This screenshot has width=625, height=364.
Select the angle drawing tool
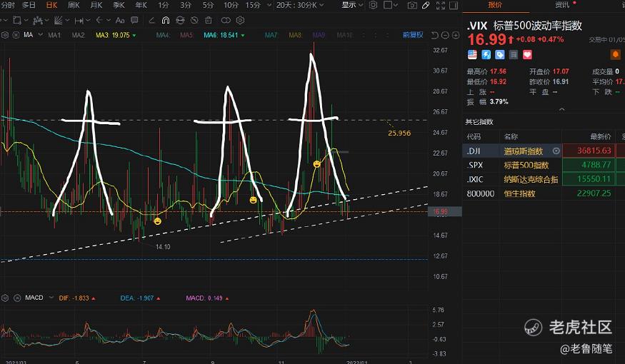click(151, 20)
